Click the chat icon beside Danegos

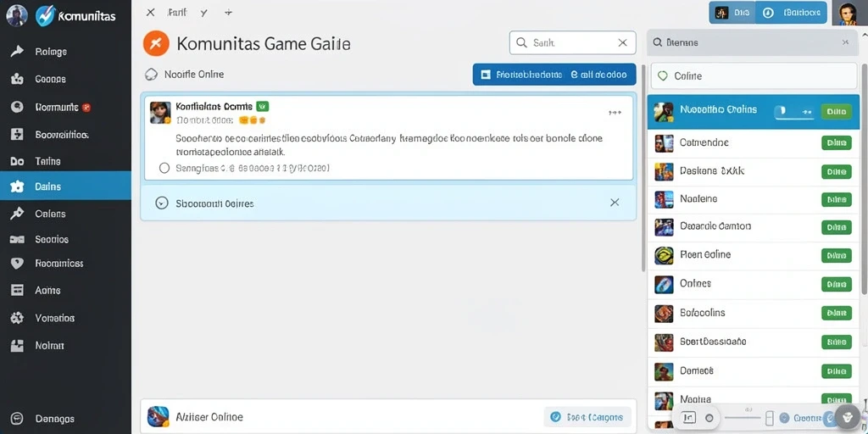(x=17, y=419)
